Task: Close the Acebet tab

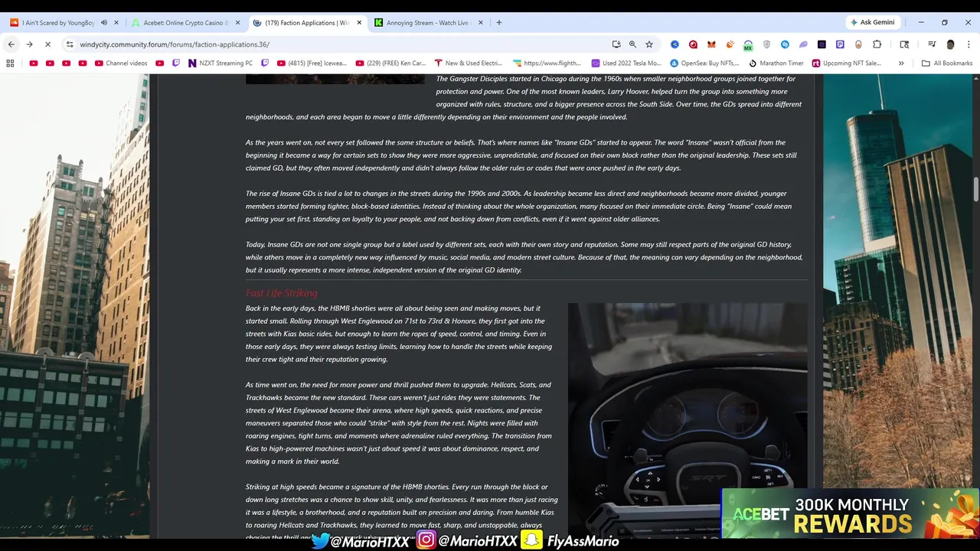Action: coord(237,22)
